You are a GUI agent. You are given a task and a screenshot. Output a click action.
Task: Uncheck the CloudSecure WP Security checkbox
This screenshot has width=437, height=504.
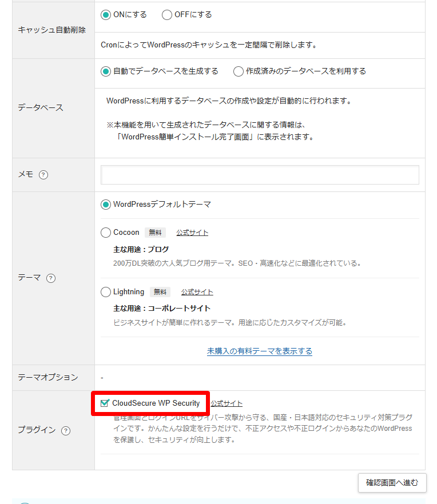point(105,403)
